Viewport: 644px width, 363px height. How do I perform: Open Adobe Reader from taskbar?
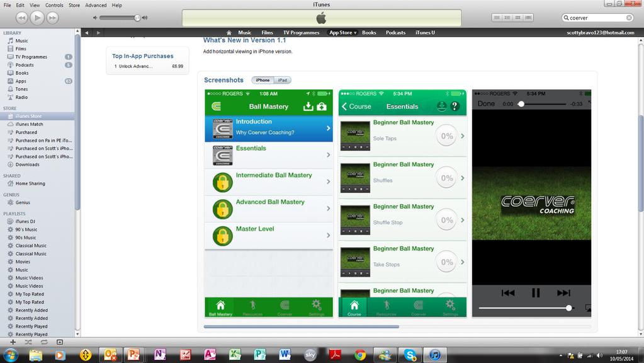[x=335, y=355]
